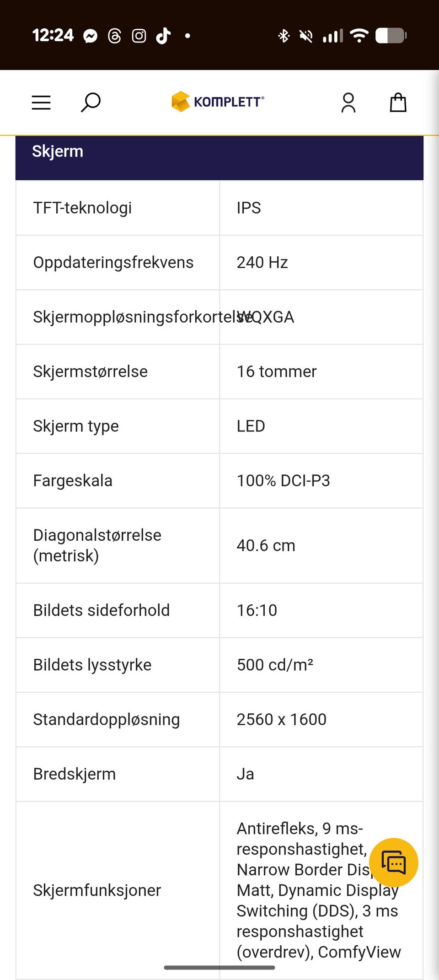Tap the TikTok notification icon in status bar
This screenshot has width=439, height=980.
coord(163,36)
